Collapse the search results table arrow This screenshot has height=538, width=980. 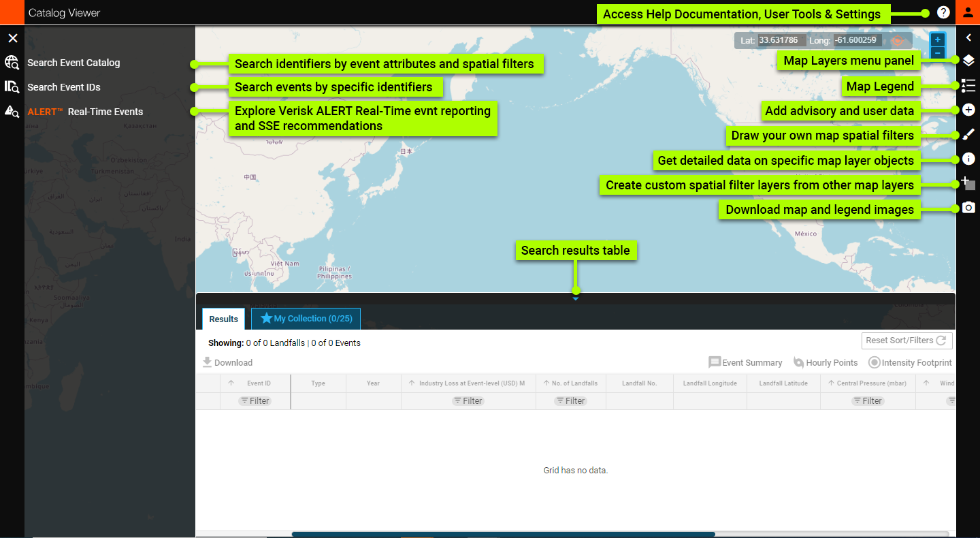click(x=576, y=298)
